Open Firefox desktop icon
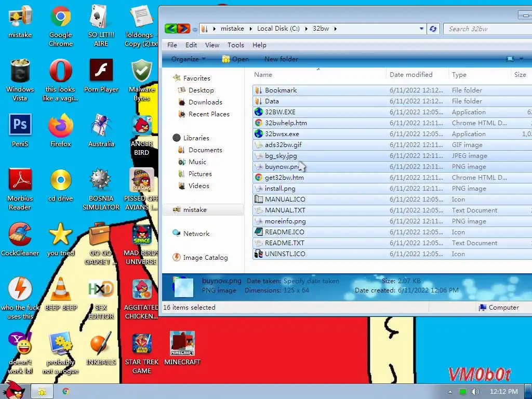 (x=61, y=130)
